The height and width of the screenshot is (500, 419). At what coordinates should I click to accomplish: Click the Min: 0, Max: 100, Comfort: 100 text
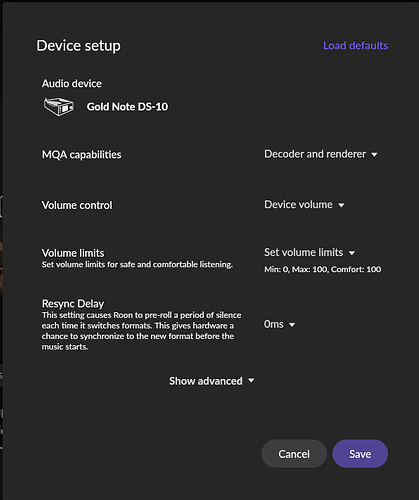tap(322, 269)
